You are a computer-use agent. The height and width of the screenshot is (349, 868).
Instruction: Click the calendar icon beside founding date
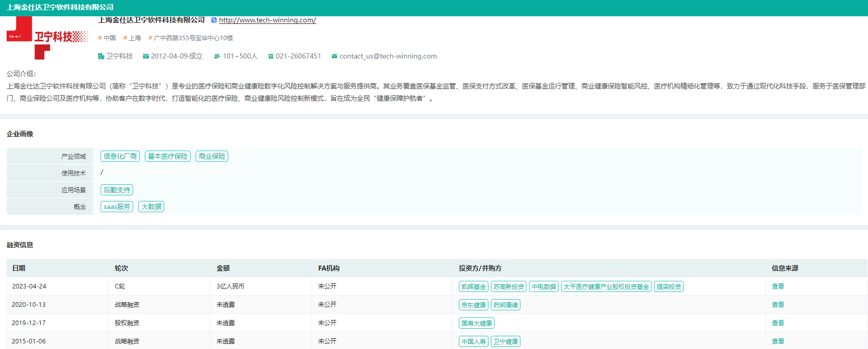coord(146,56)
